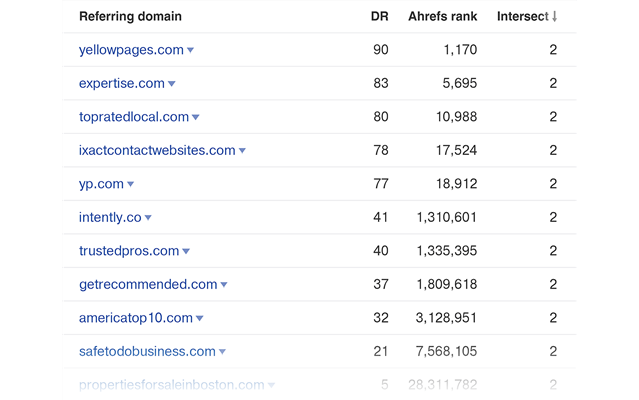Click the Intersect sort arrow icon

(x=555, y=17)
